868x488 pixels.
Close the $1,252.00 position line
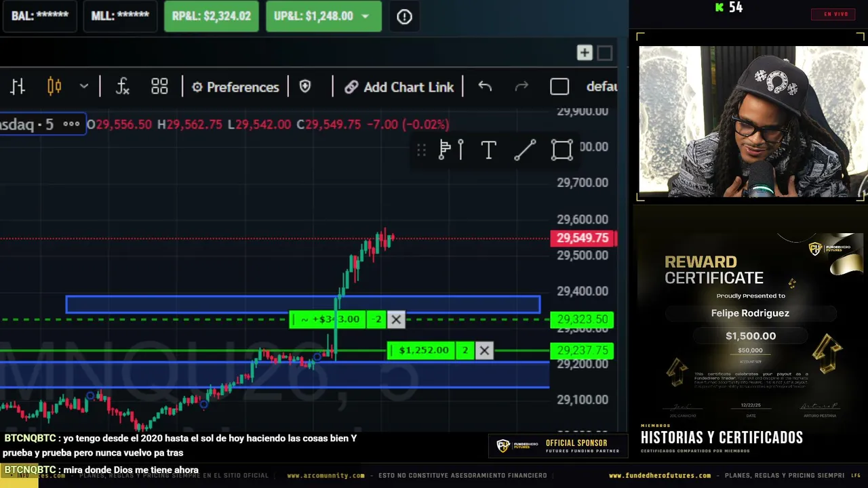click(484, 350)
